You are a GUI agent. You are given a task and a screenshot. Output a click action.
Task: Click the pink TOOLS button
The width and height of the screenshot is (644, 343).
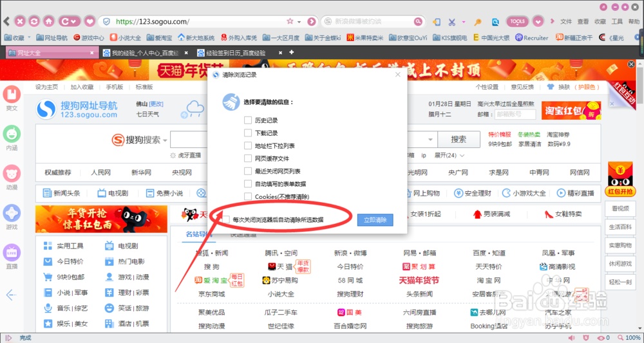click(x=518, y=21)
